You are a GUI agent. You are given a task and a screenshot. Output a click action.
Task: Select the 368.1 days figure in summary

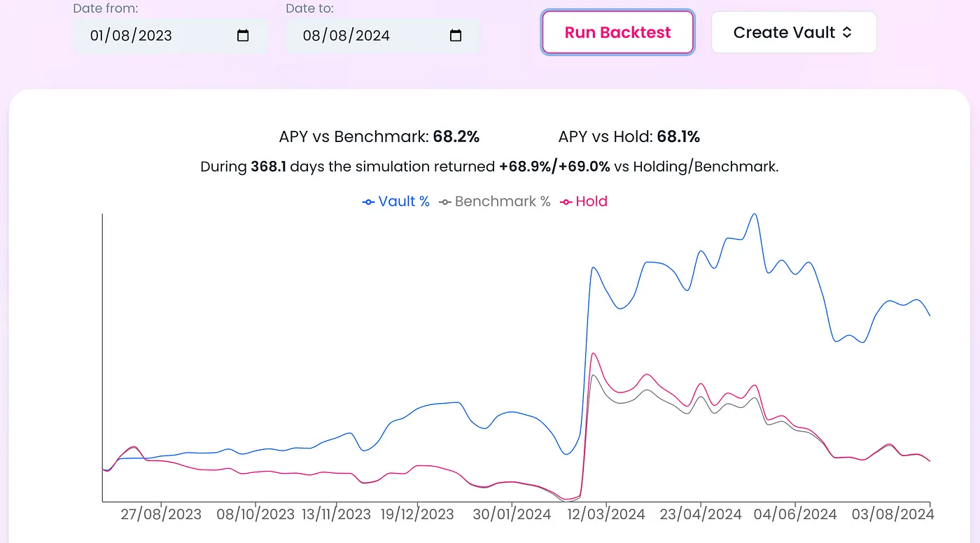point(268,167)
